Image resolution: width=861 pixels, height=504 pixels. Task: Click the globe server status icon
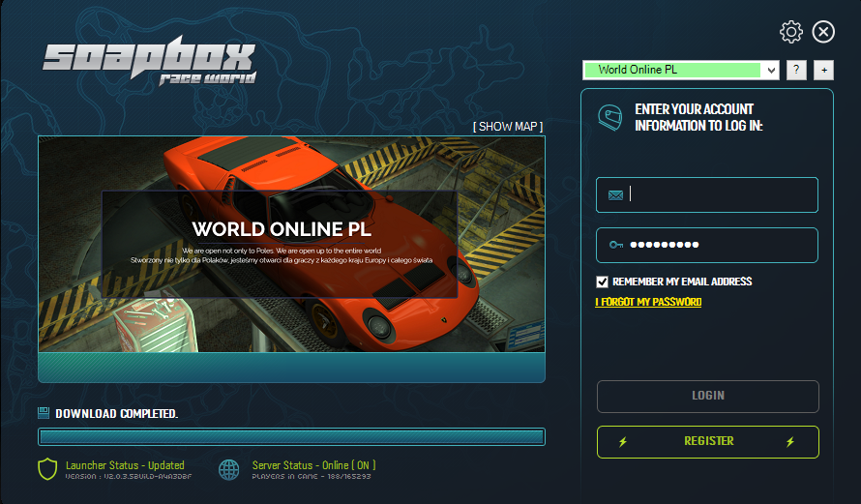(x=229, y=469)
